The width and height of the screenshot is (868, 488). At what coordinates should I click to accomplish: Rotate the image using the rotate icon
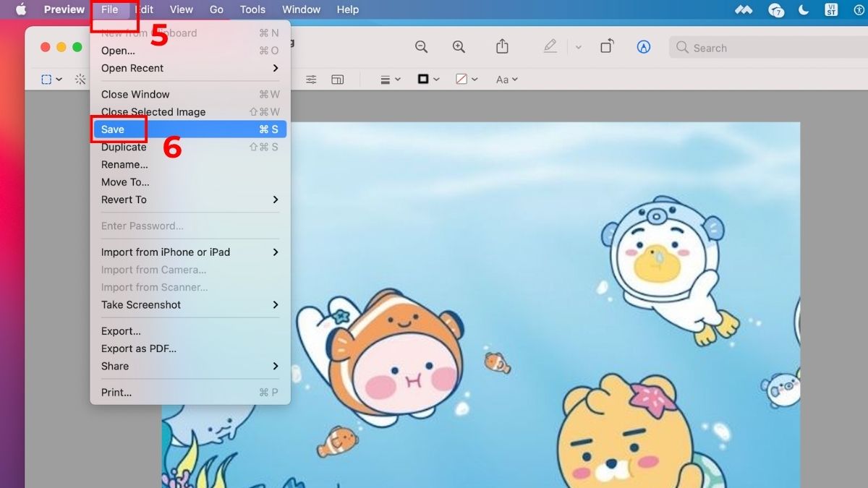click(x=607, y=46)
